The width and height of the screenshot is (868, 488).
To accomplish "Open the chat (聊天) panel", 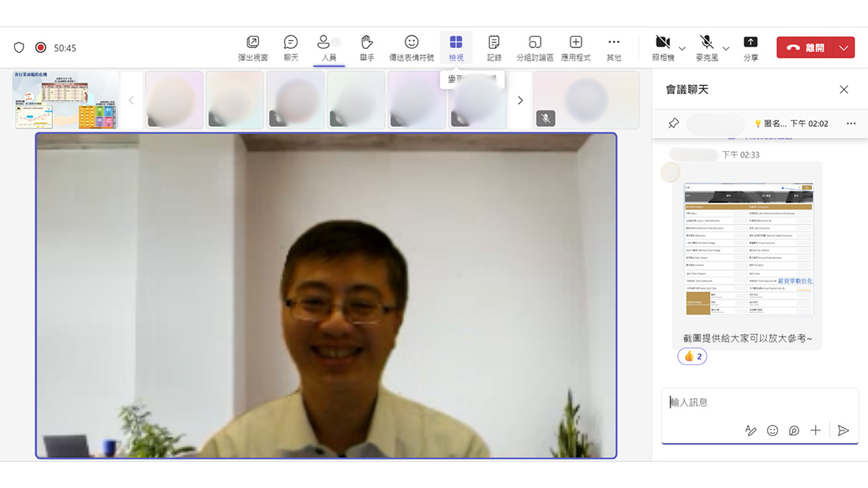I will click(x=290, y=48).
